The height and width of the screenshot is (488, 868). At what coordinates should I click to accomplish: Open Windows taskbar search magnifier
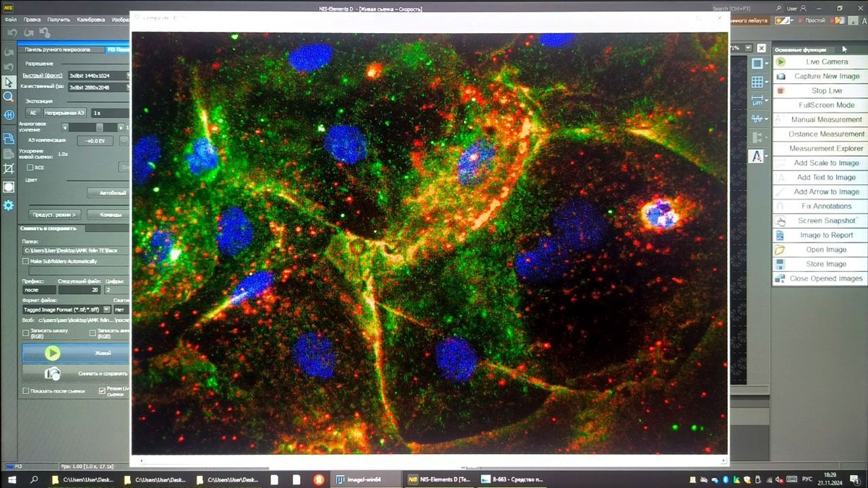pyautogui.click(x=34, y=479)
